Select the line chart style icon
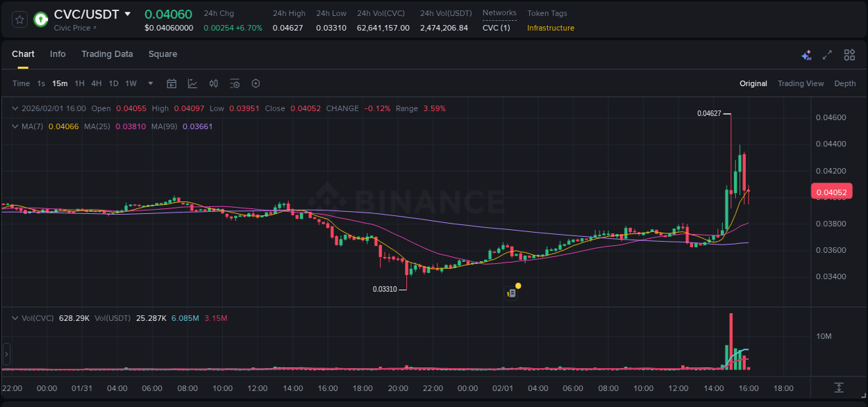The height and width of the screenshot is (407, 868). point(192,83)
